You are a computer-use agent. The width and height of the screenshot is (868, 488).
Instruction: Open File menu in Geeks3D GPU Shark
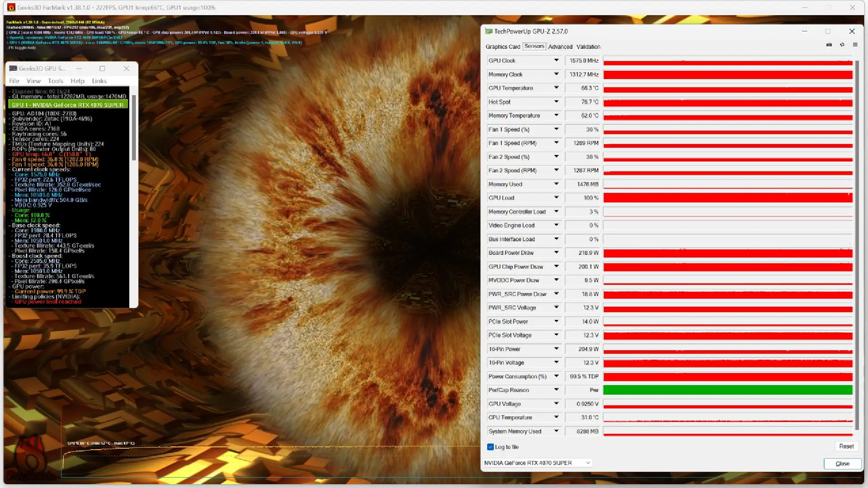(x=14, y=80)
